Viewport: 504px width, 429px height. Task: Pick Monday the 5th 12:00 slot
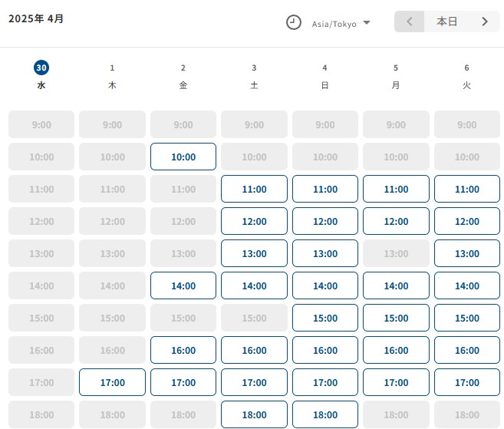tap(396, 221)
